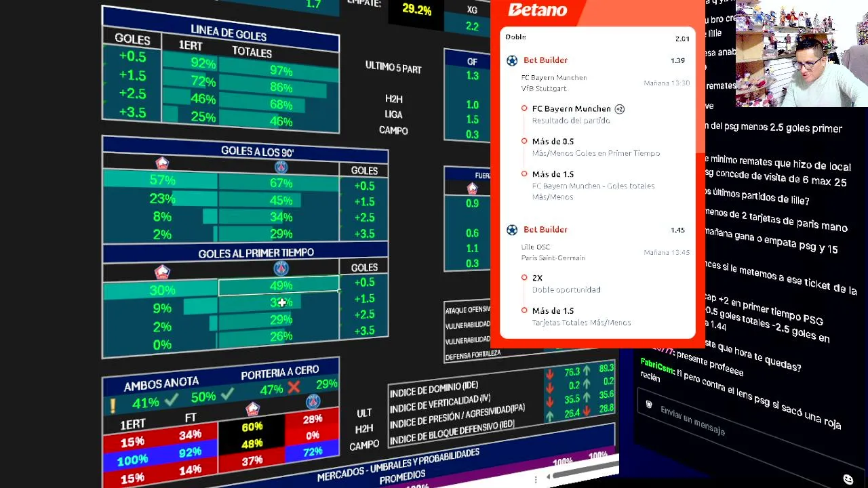Click the 100% cell in the blue row
868x488 pixels.
coord(132,460)
